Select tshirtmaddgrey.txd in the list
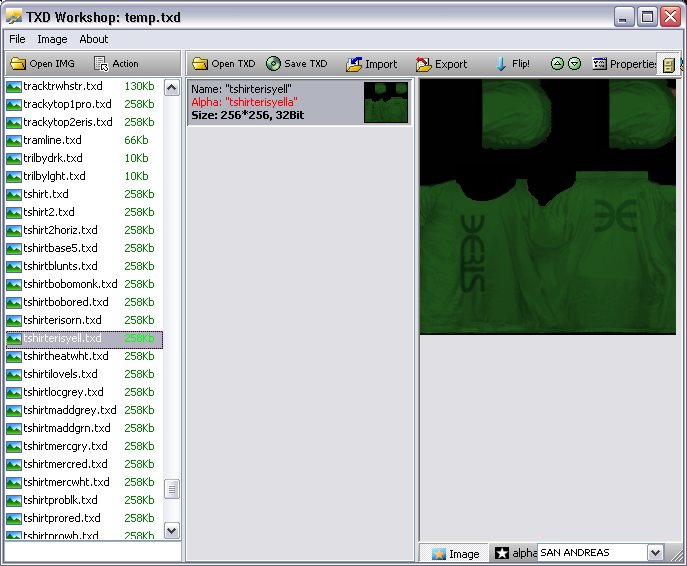Viewport: 687px width, 566px height. click(x=84, y=410)
